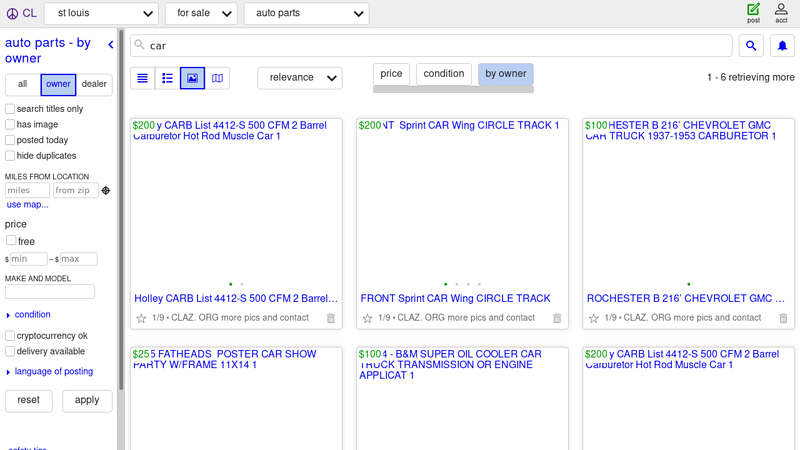The height and width of the screenshot is (450, 800).
Task: Click the reset filters button
Action: pos(29,401)
